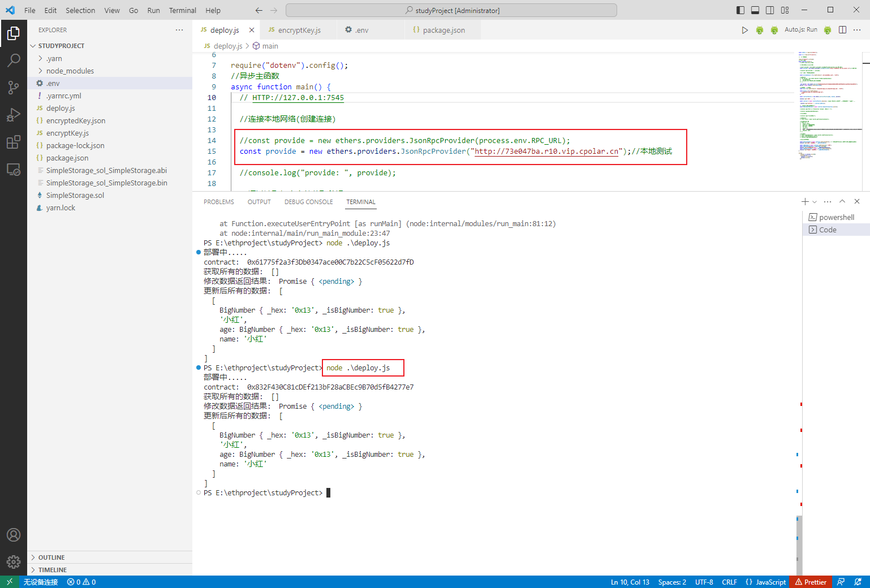Click the split editor icon
The width and height of the screenshot is (870, 588).
842,30
